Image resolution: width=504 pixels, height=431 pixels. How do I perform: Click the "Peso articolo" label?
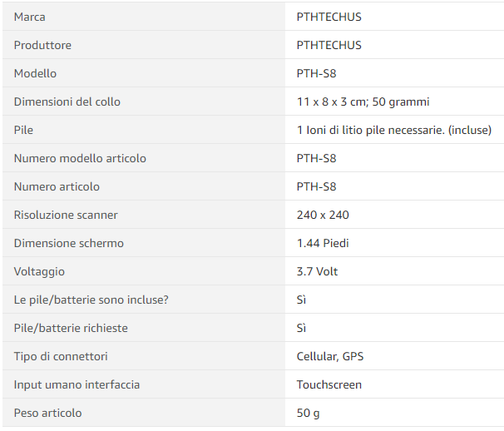click(47, 413)
